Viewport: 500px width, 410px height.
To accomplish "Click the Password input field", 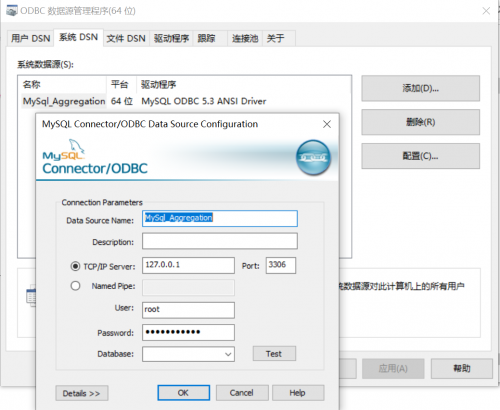I will pyautogui.click(x=188, y=332).
